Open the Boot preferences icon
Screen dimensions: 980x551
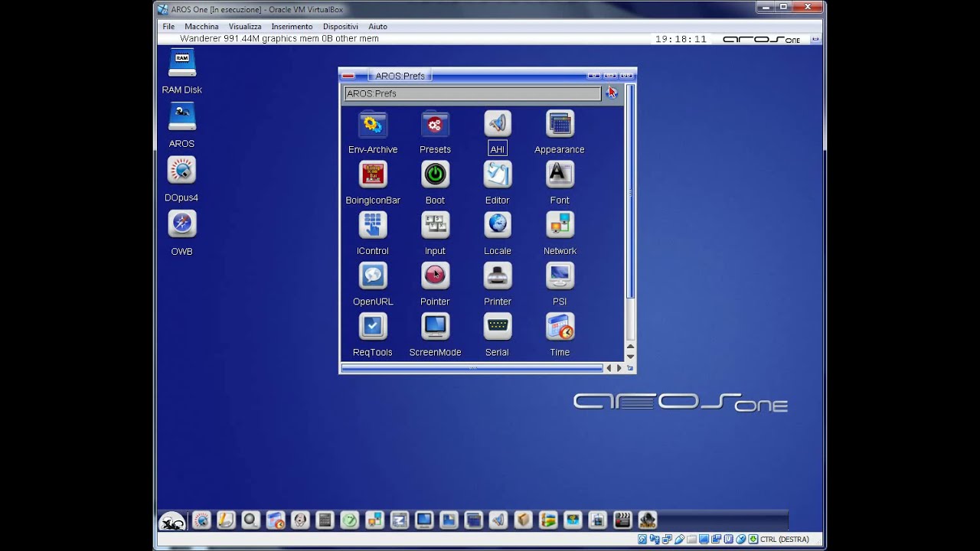tap(435, 174)
